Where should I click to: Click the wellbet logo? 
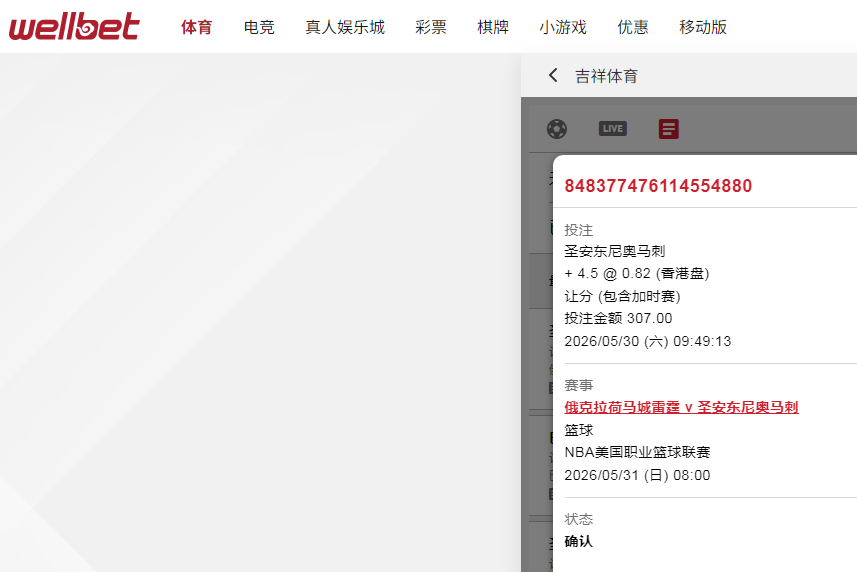coord(74,26)
